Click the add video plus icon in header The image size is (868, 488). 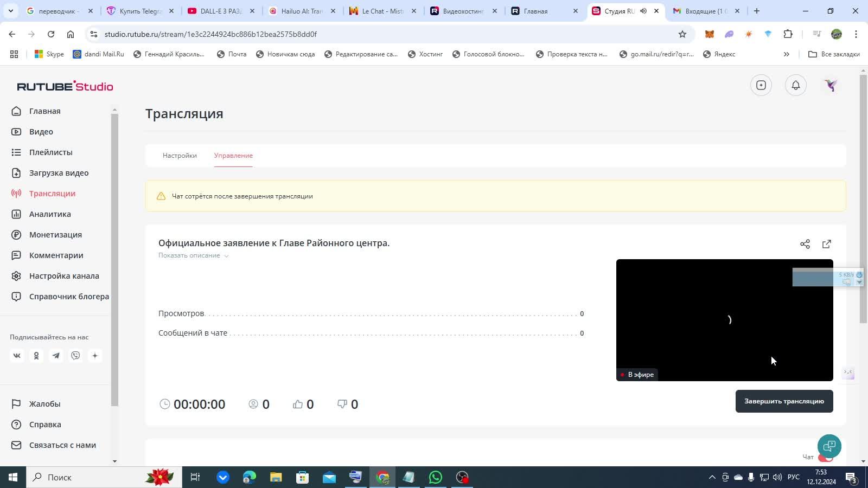pyautogui.click(x=761, y=85)
